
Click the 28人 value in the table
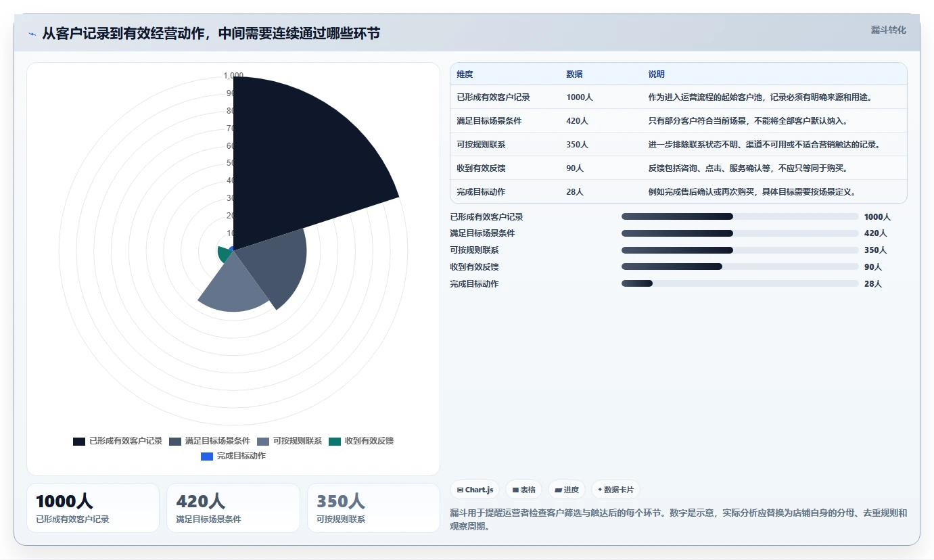tap(575, 192)
